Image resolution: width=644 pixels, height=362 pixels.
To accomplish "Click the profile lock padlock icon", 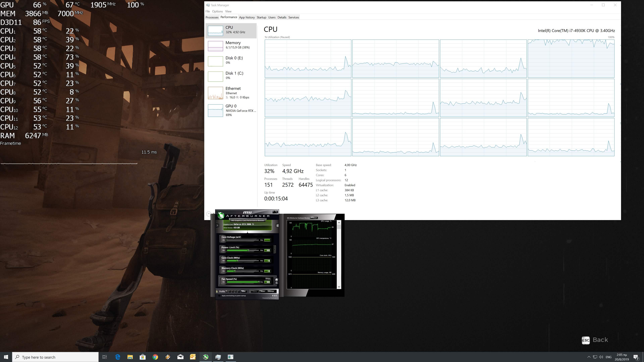I will pos(217,291).
